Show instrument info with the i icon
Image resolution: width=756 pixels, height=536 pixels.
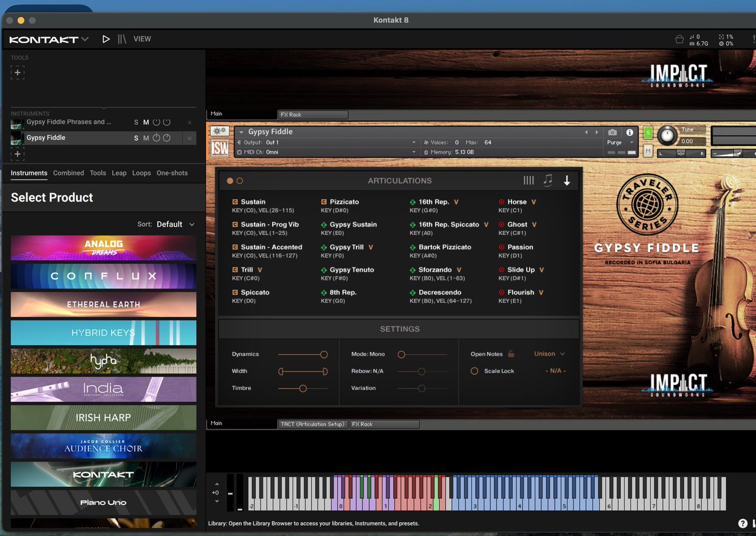tap(629, 132)
